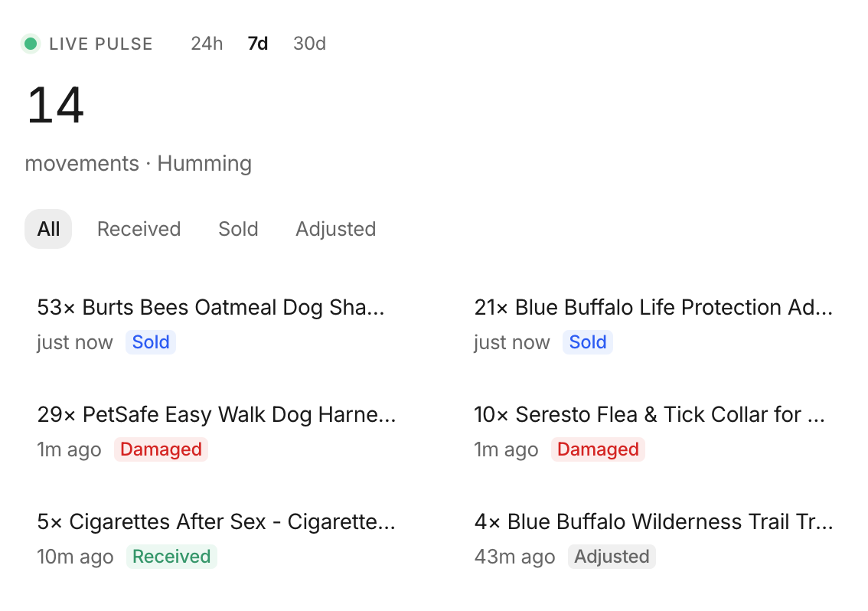The width and height of the screenshot is (868, 611).
Task: Click Damaged badge on Seresto collar item
Action: (x=598, y=449)
